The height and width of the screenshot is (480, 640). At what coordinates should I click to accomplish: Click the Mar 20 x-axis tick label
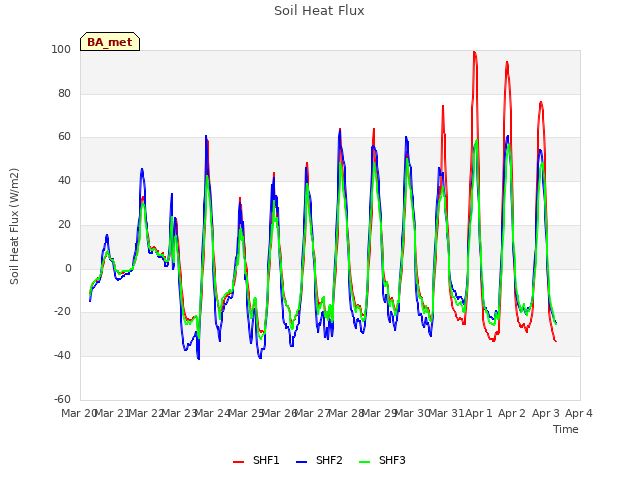point(78,413)
